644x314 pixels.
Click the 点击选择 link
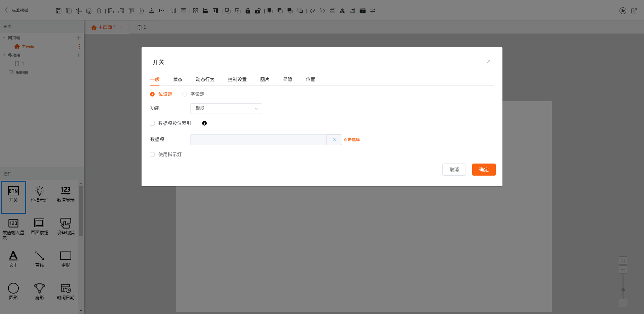pos(352,140)
